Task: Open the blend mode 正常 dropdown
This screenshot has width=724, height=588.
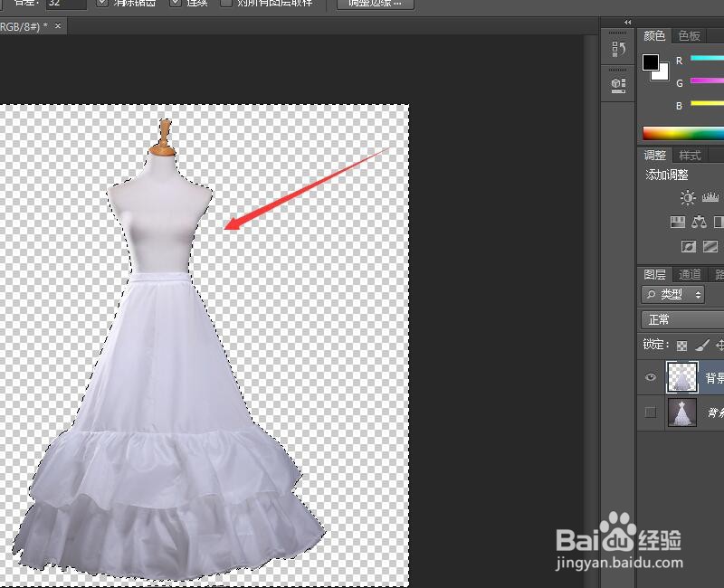Action: [x=682, y=319]
